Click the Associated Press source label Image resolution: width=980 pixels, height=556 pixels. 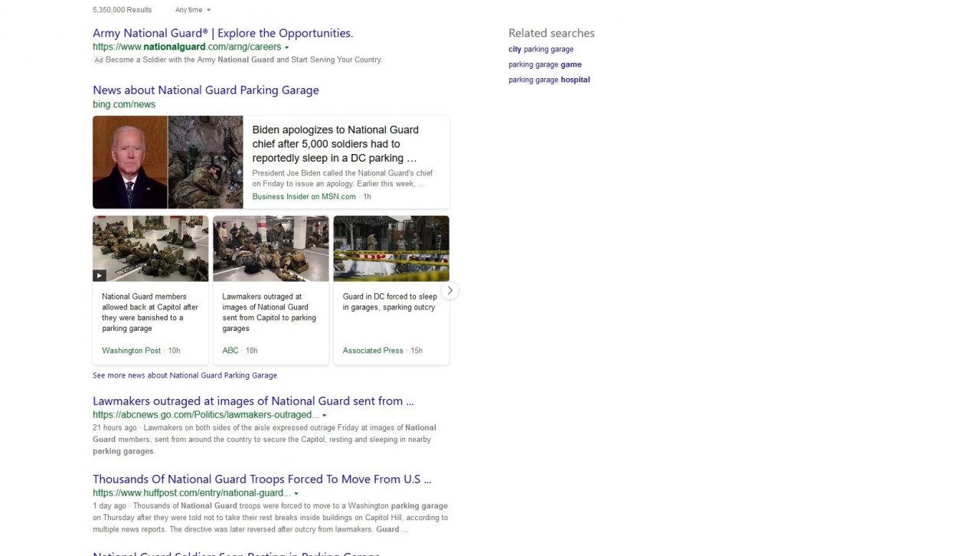tap(373, 350)
